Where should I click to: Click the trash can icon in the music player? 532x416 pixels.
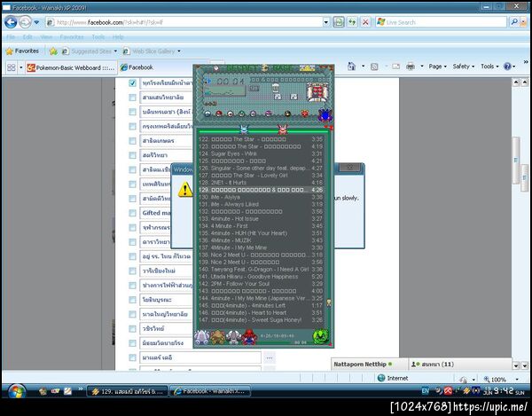[276, 88]
